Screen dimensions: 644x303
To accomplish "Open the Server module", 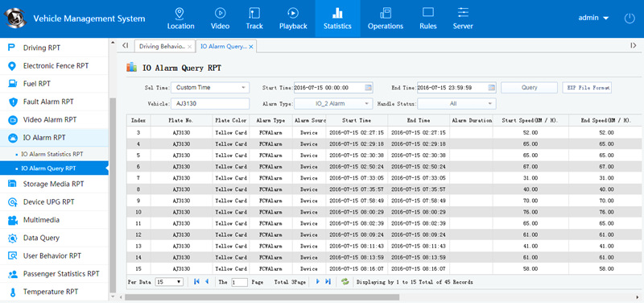I will tap(463, 19).
